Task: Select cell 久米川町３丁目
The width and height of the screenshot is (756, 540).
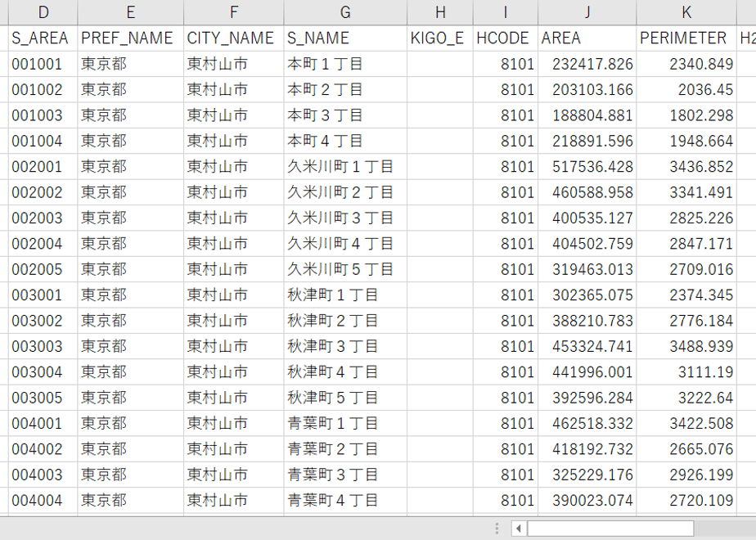Action: [x=345, y=218]
